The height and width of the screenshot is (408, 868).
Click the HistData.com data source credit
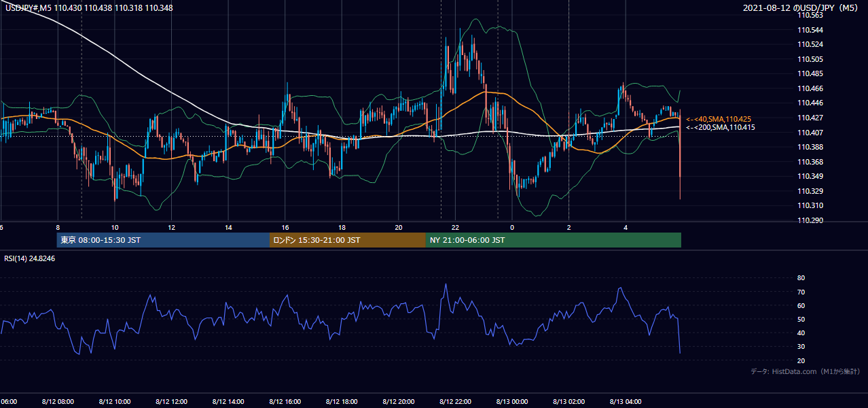(806, 371)
